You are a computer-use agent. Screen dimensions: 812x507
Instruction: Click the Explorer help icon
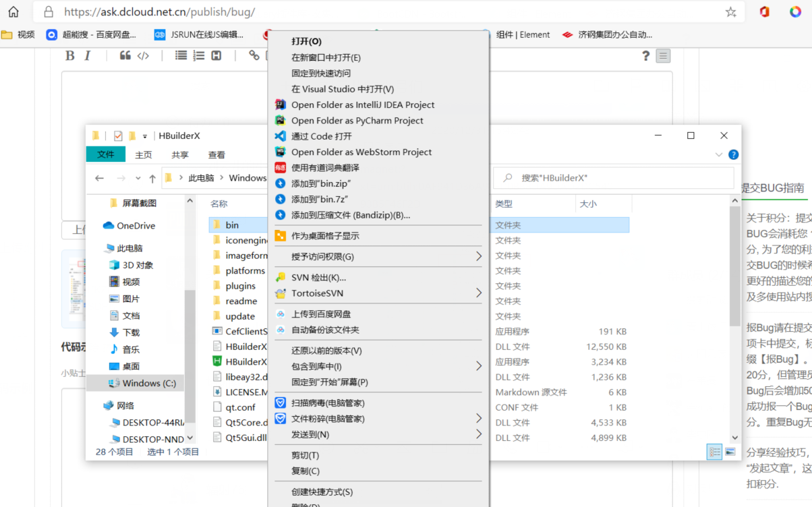733,154
